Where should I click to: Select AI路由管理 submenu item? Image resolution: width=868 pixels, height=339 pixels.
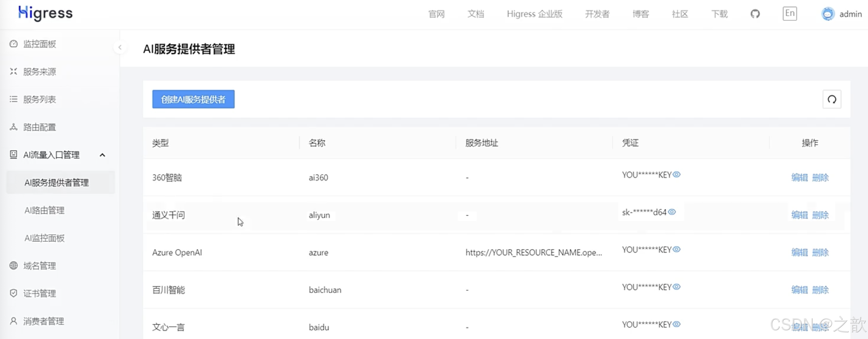click(x=45, y=211)
